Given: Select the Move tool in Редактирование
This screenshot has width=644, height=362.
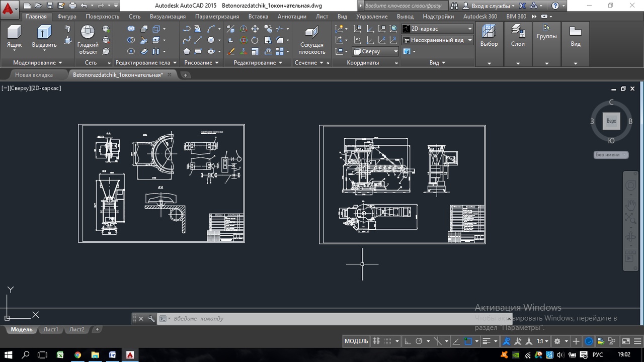Looking at the screenshot, I should [x=255, y=29].
